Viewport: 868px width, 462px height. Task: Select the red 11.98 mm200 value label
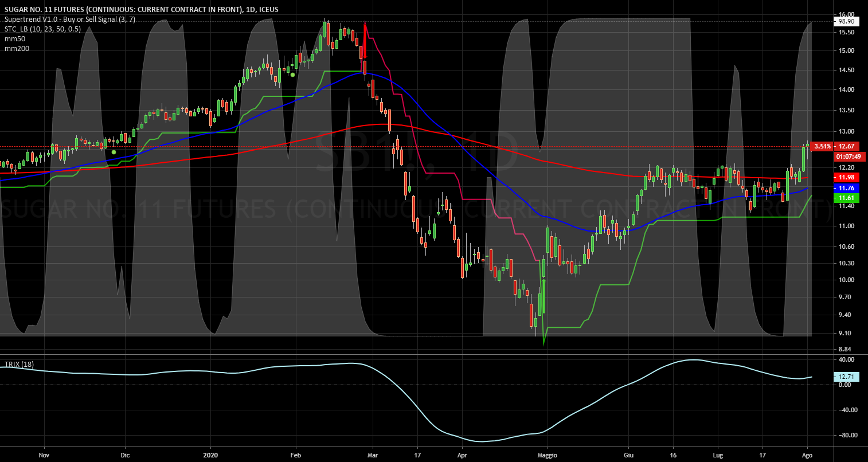click(846, 178)
